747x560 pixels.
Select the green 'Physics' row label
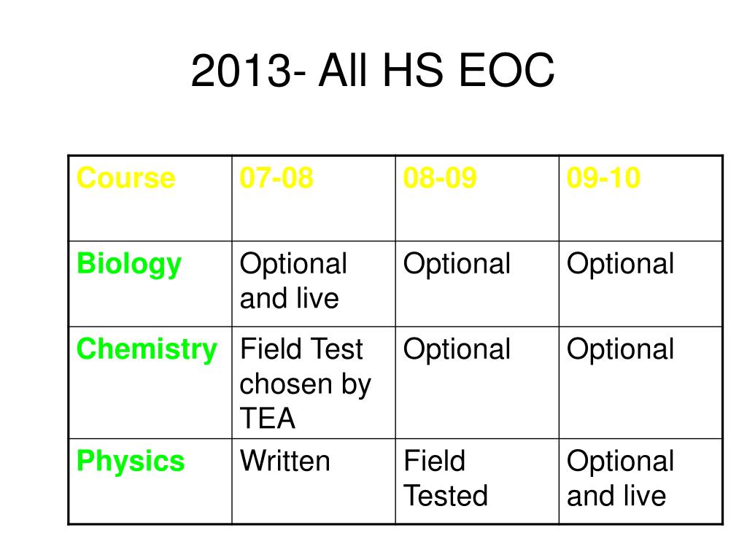pos(150,481)
